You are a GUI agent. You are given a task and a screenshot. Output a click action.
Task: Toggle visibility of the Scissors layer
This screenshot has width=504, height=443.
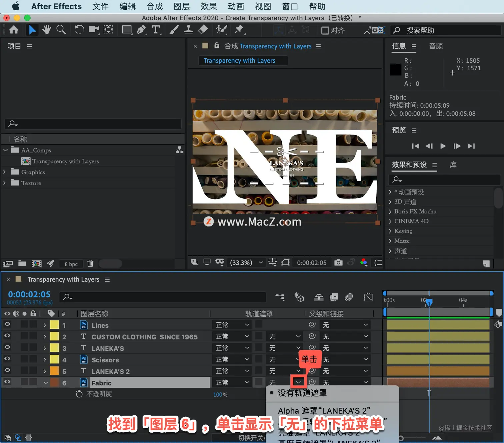point(7,359)
